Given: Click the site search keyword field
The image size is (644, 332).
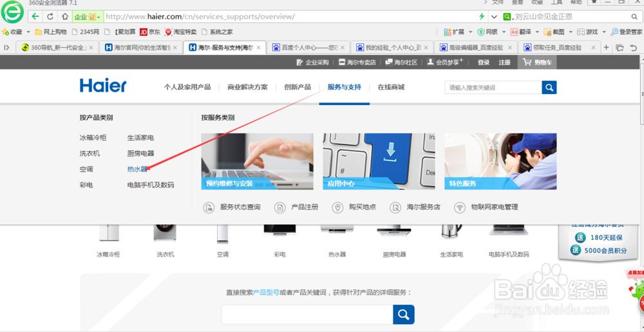Looking at the screenshot, I should tap(493, 88).
